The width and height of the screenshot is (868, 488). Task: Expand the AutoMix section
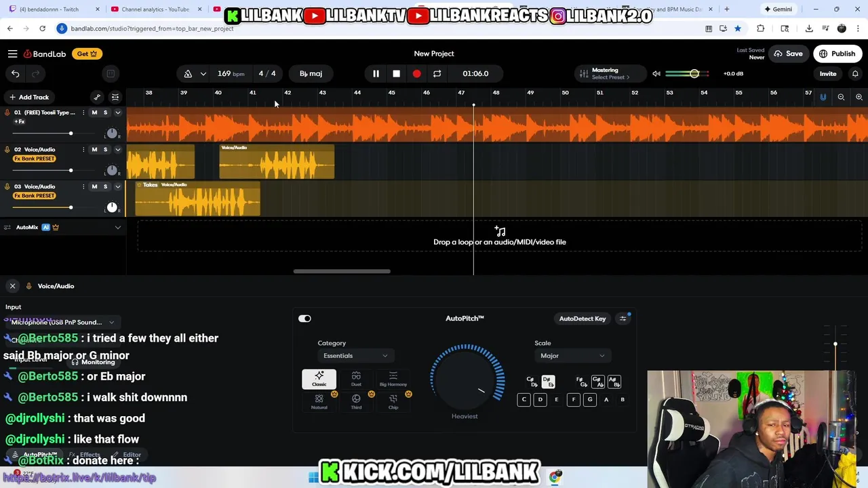pyautogui.click(x=117, y=228)
